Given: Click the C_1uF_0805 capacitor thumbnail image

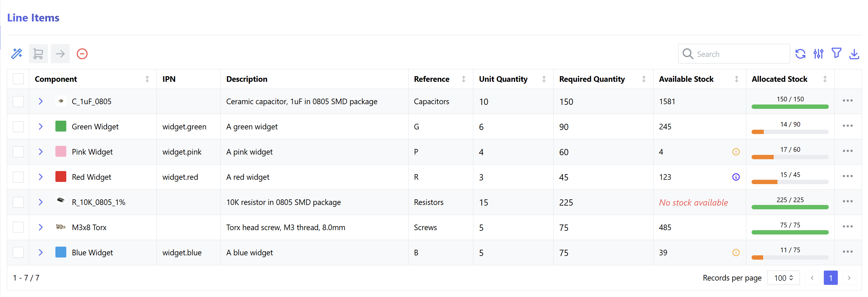Looking at the screenshot, I should click(x=61, y=101).
